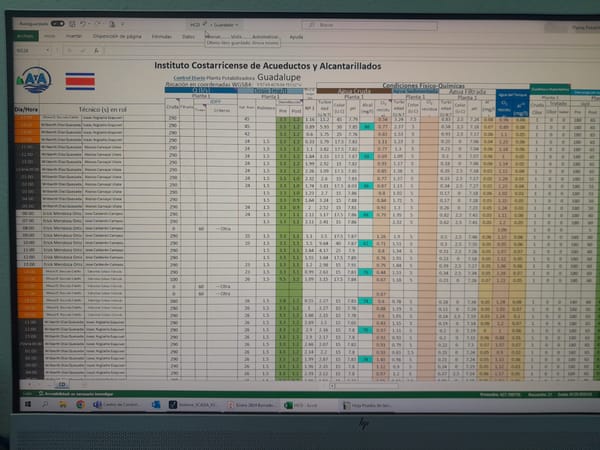Click Accesibilidad status bar indicator
The height and width of the screenshot is (450, 600).
(75, 394)
